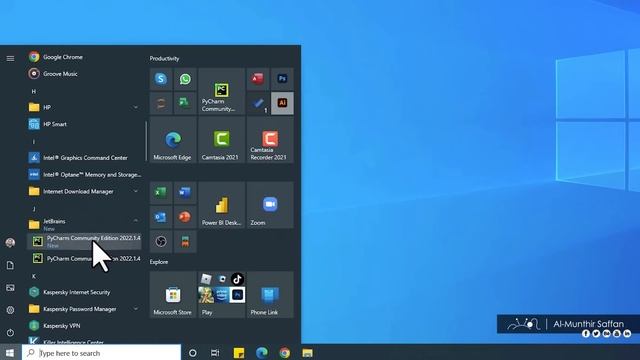Viewport: 640px width, 360px height.
Task: Launch the Excel tile
Action: coord(161,193)
